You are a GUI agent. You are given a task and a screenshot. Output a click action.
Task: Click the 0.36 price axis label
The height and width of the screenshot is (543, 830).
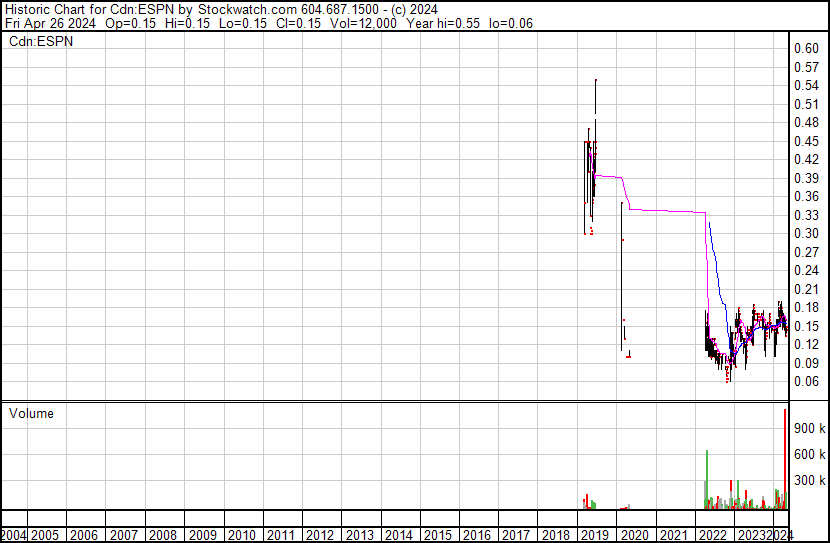point(806,196)
